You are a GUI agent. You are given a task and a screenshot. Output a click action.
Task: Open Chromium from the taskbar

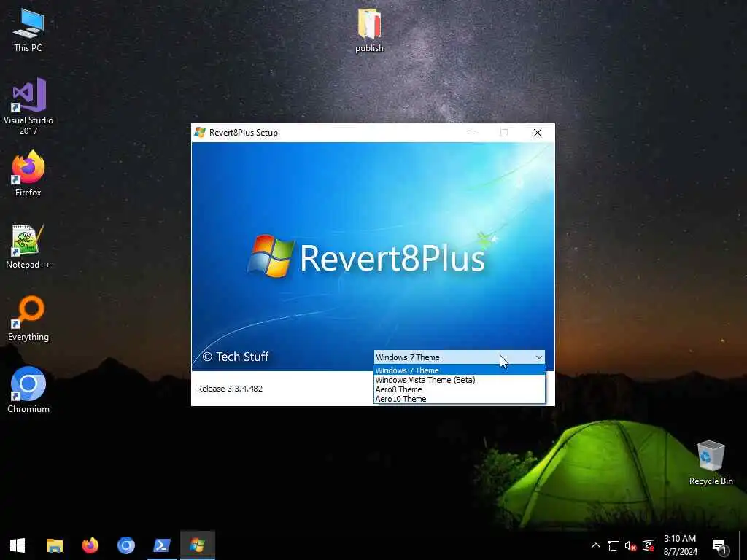tap(125, 545)
